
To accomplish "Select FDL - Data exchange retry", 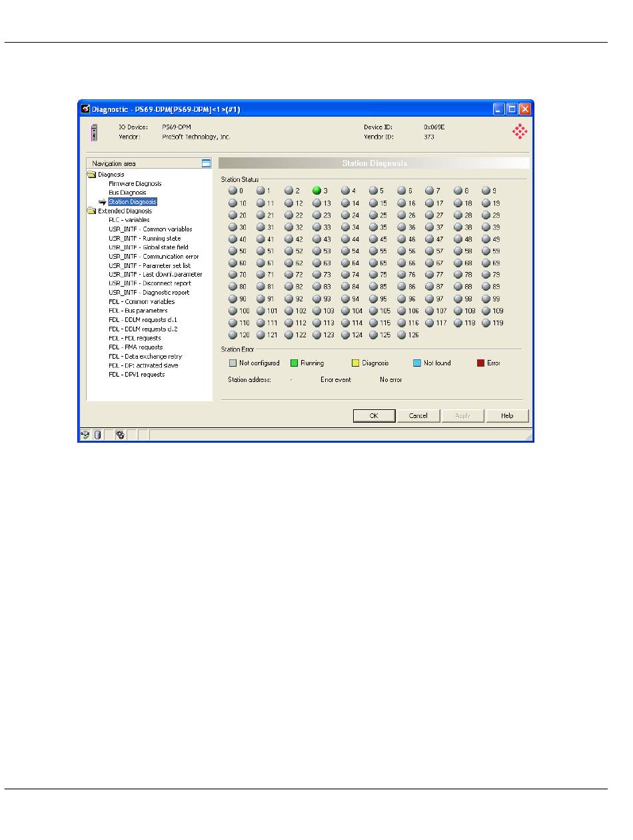I will tap(145, 357).
